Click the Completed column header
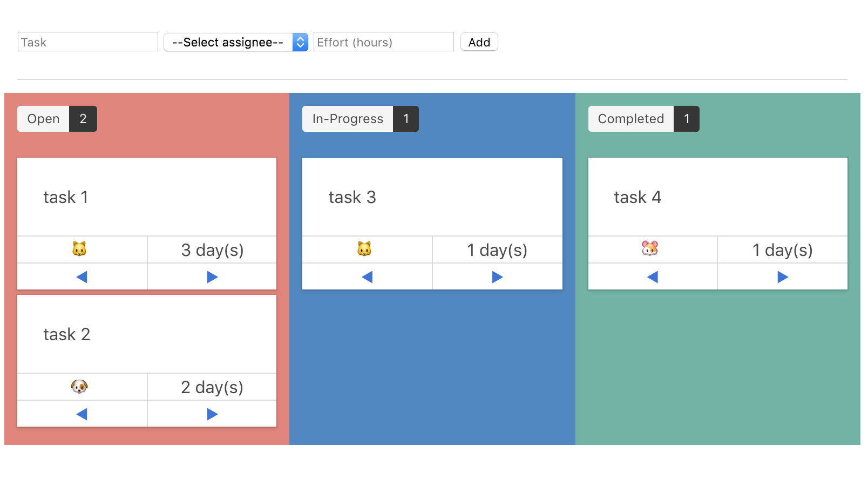 pyautogui.click(x=630, y=119)
